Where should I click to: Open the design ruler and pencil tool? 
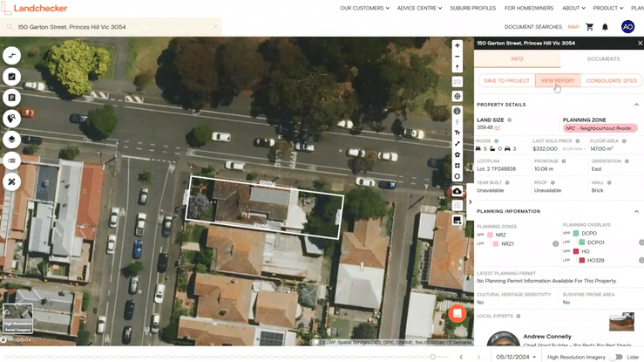[12, 181]
